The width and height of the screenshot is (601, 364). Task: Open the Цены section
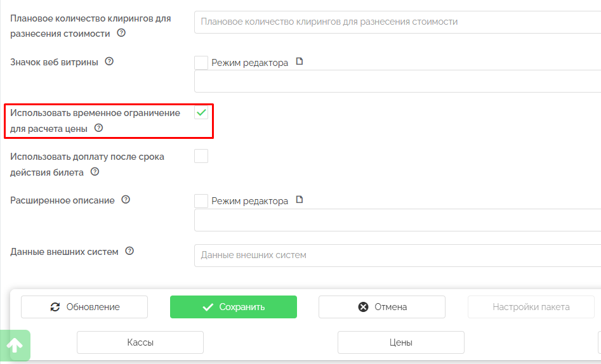400,342
